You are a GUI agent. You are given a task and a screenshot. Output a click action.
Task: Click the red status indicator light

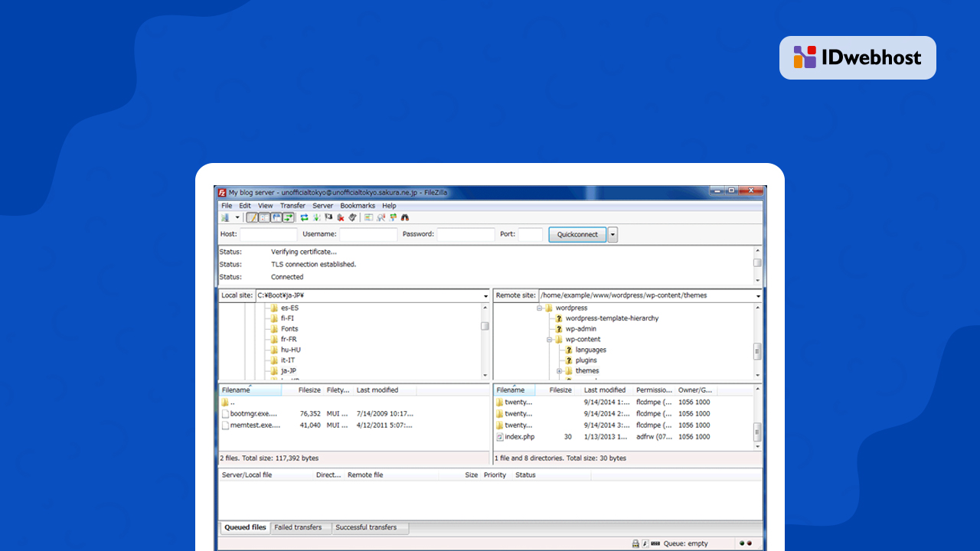pos(749,543)
